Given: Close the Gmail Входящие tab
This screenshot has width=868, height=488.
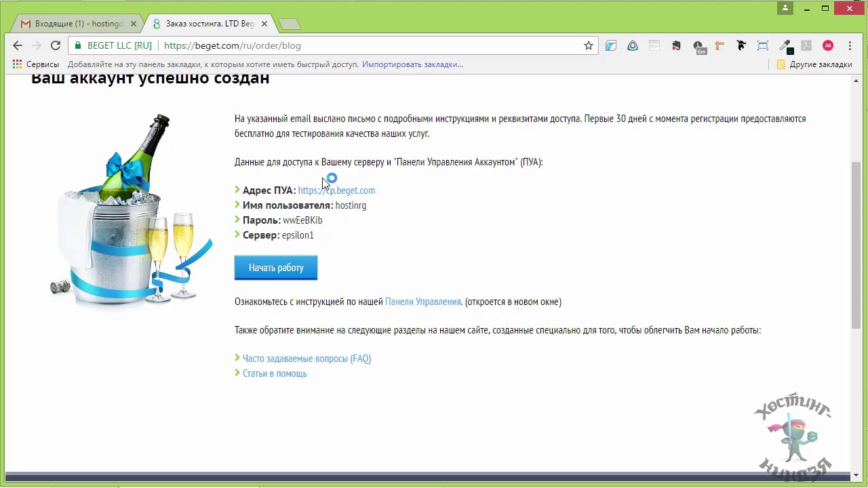Looking at the screenshot, I should tap(133, 24).
